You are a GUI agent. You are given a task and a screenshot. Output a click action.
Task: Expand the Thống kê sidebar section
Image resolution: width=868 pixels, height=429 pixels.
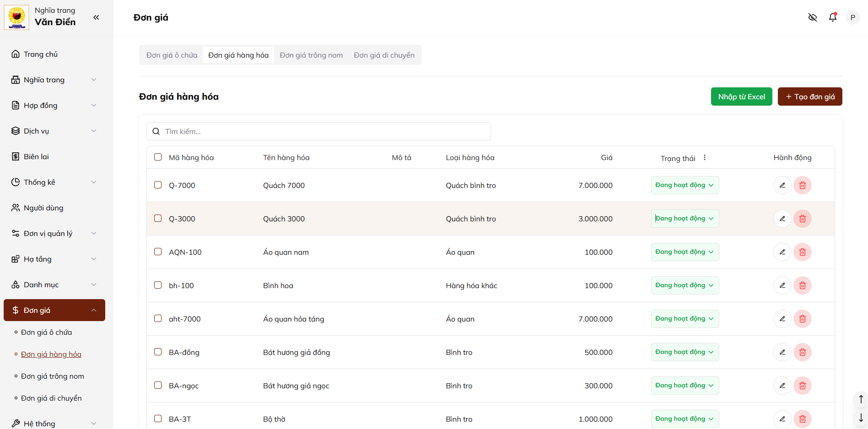click(x=54, y=182)
